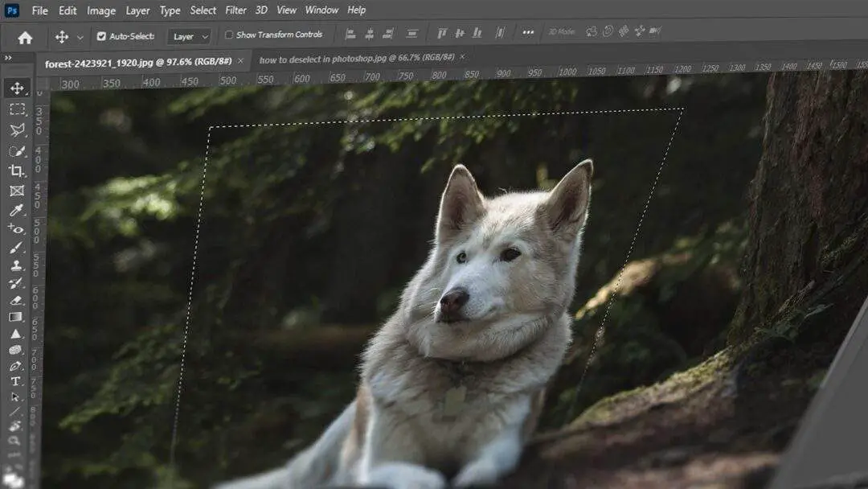Select the Horizontal Type tool

pos(16,380)
